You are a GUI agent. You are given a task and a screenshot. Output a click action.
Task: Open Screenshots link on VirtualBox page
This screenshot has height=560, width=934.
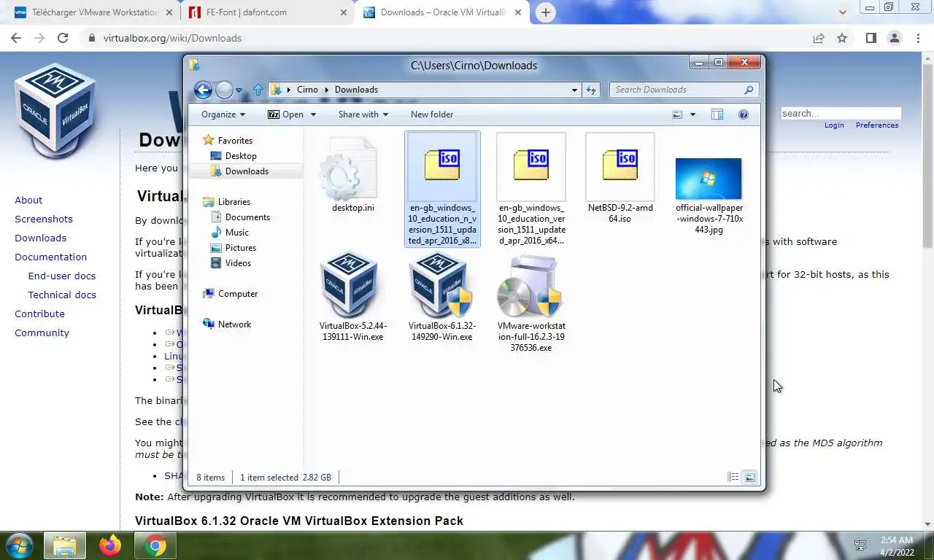click(x=44, y=219)
